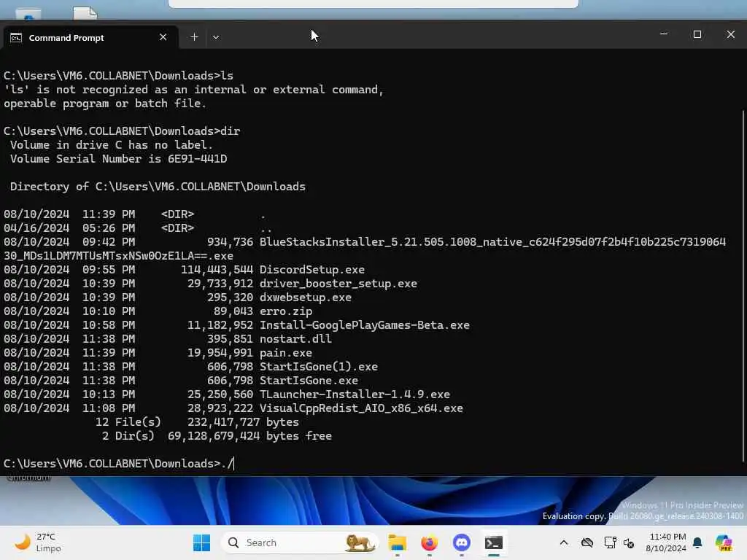747x560 pixels.
Task: Click the current prompt line ending with ./
Action: tap(119, 463)
